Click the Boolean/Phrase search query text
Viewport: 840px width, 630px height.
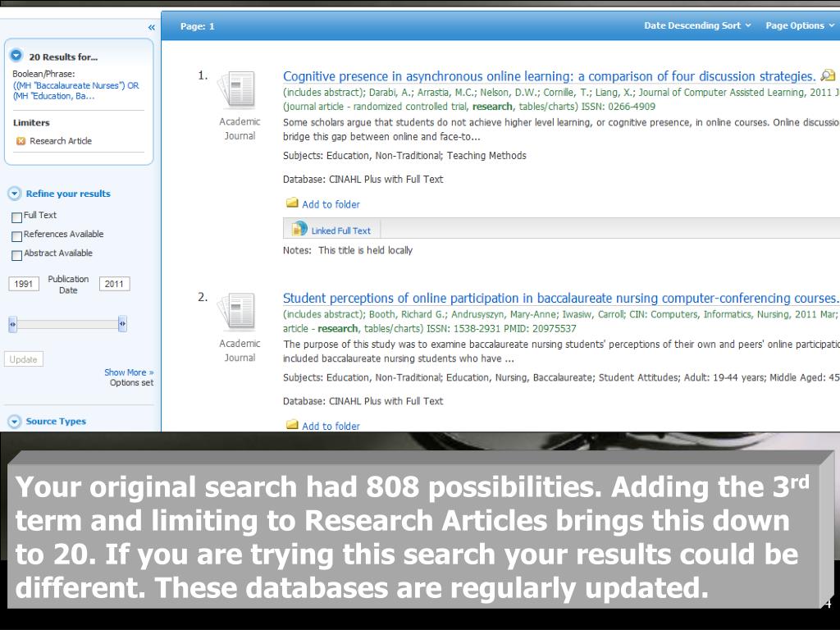[75, 91]
